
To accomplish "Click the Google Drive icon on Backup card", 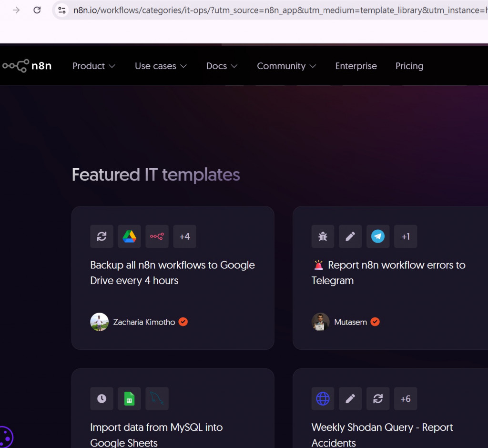I will tap(130, 236).
